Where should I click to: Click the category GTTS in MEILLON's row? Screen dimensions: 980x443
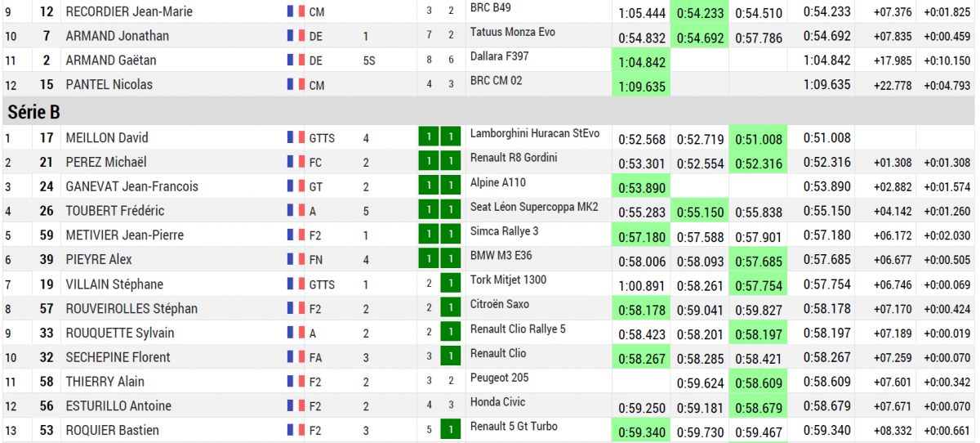pyautogui.click(x=322, y=139)
